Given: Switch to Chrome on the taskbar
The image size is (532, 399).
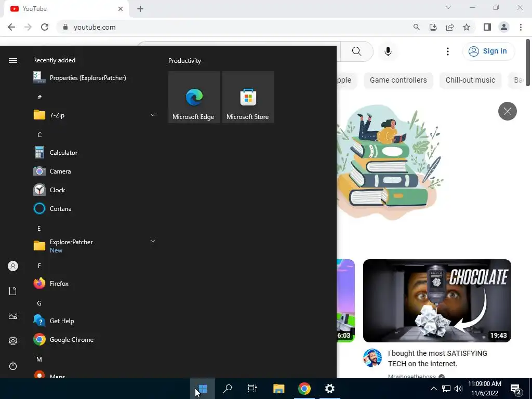Looking at the screenshot, I should tap(304, 389).
